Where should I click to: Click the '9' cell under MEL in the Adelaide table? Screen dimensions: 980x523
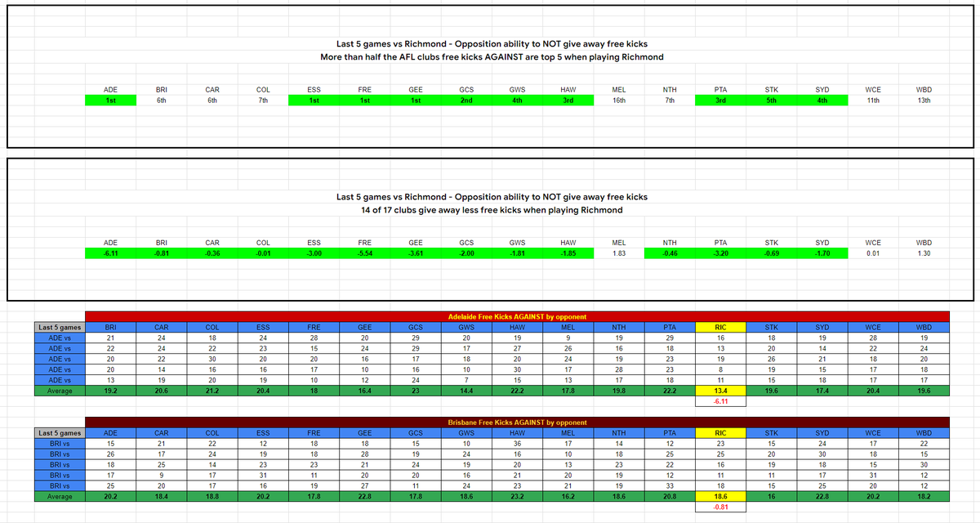pos(568,337)
